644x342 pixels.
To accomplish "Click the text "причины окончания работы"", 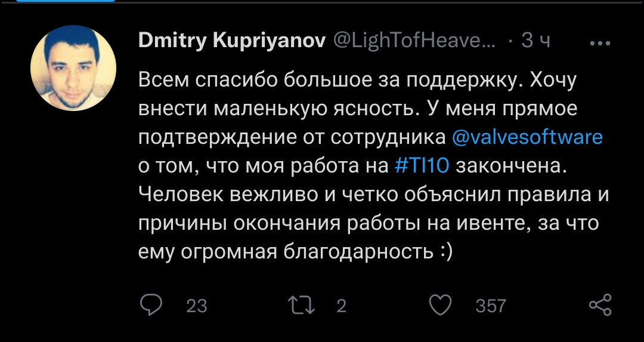I will [x=277, y=223].
